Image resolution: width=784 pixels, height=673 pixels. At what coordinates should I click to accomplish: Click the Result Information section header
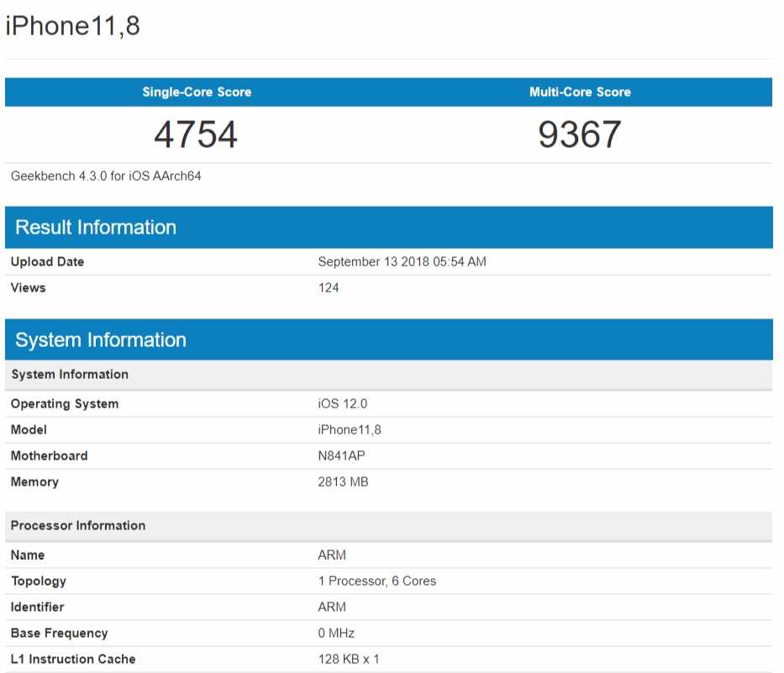[96, 228]
